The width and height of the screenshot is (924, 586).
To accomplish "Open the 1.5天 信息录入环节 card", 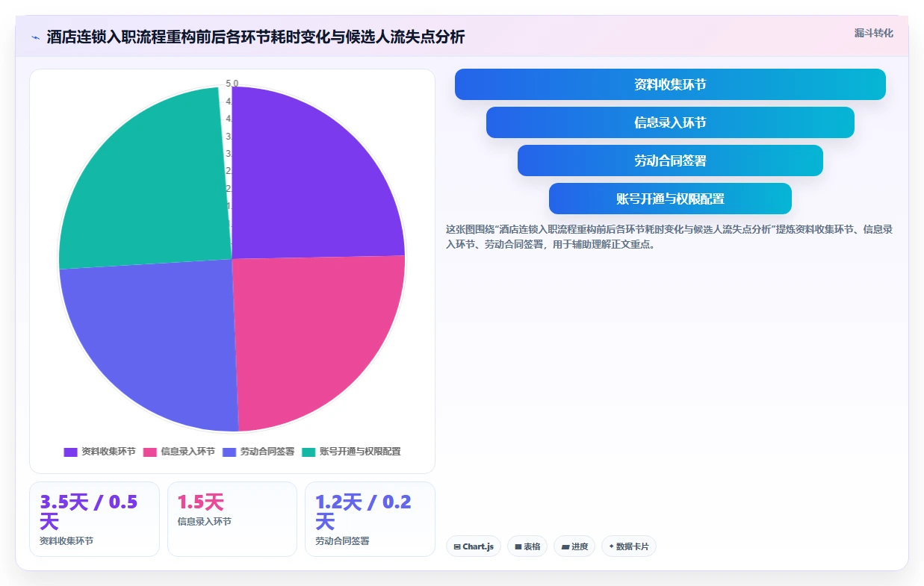I will (232, 519).
